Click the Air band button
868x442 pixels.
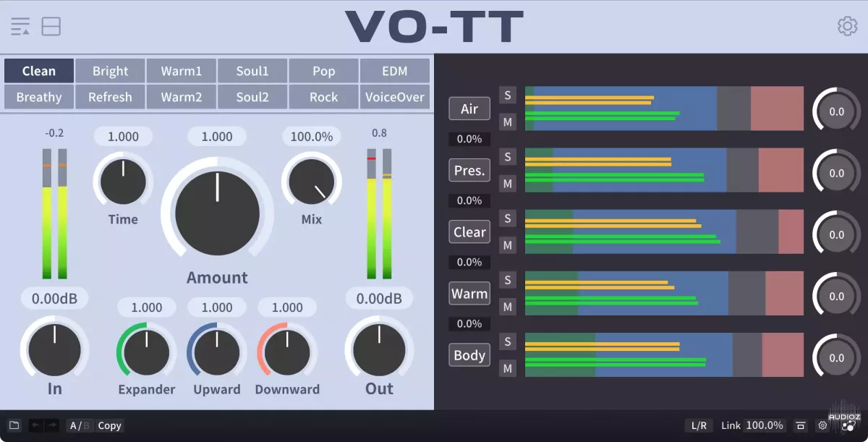point(469,109)
